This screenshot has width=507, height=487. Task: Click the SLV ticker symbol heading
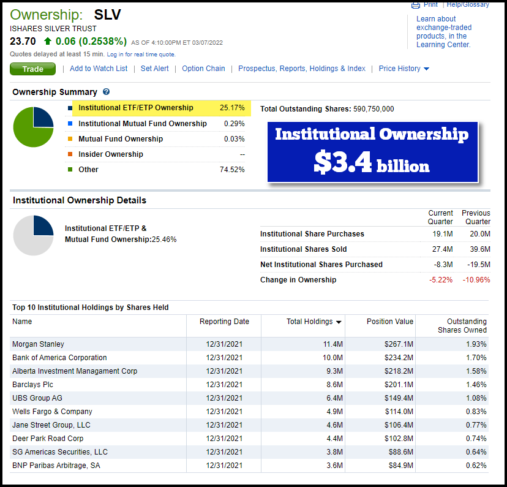107,15
